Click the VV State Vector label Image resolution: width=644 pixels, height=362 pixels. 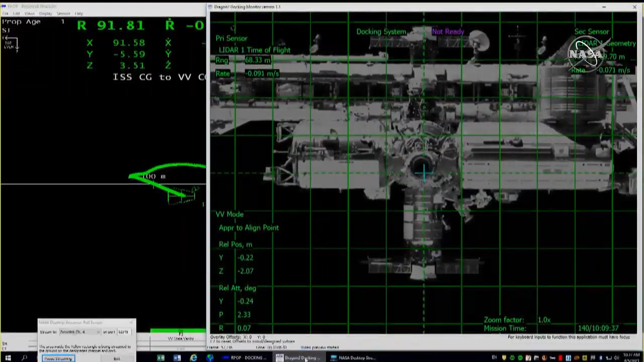click(180, 339)
